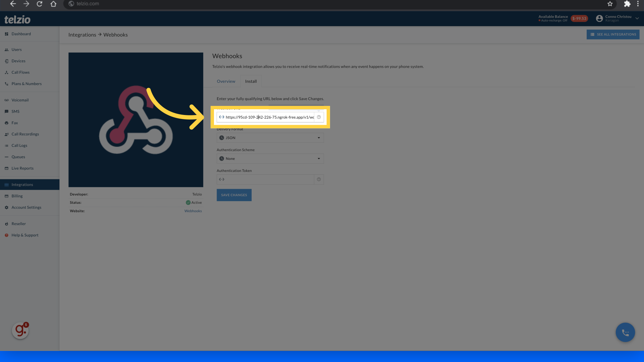Open the Grammarly-style g widget
Screen dimensions: 644x362
[20, 330]
